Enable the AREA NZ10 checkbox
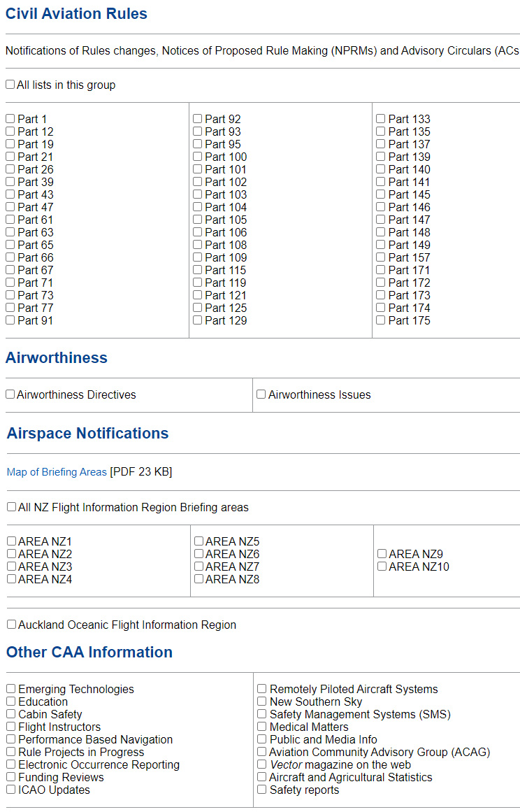 click(382, 566)
